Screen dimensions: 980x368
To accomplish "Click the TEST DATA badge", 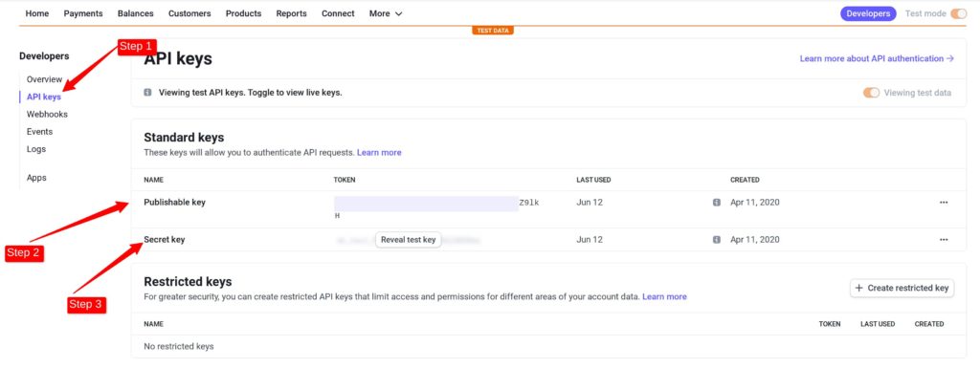I will [x=493, y=30].
